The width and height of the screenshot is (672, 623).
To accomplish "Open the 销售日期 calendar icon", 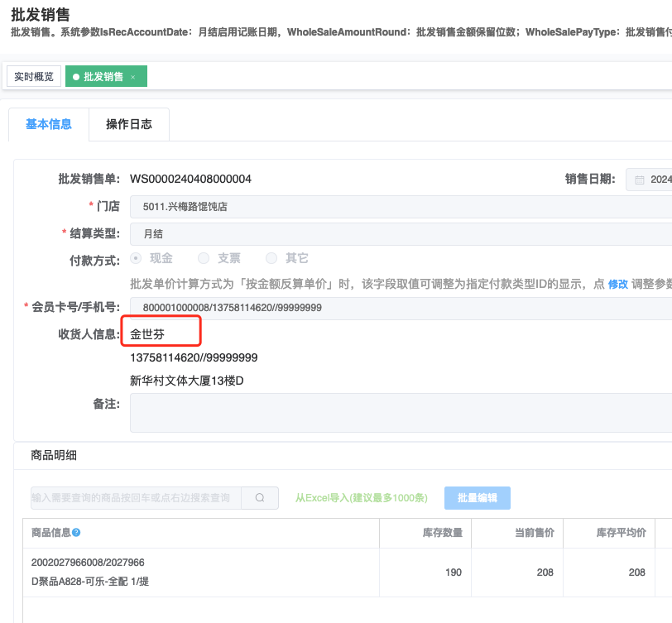I will [x=640, y=180].
